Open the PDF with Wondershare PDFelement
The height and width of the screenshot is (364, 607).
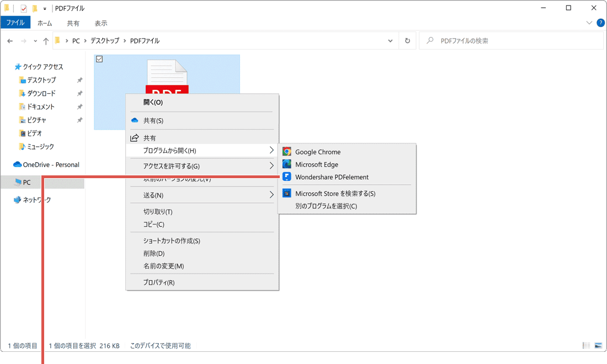pos(332,176)
